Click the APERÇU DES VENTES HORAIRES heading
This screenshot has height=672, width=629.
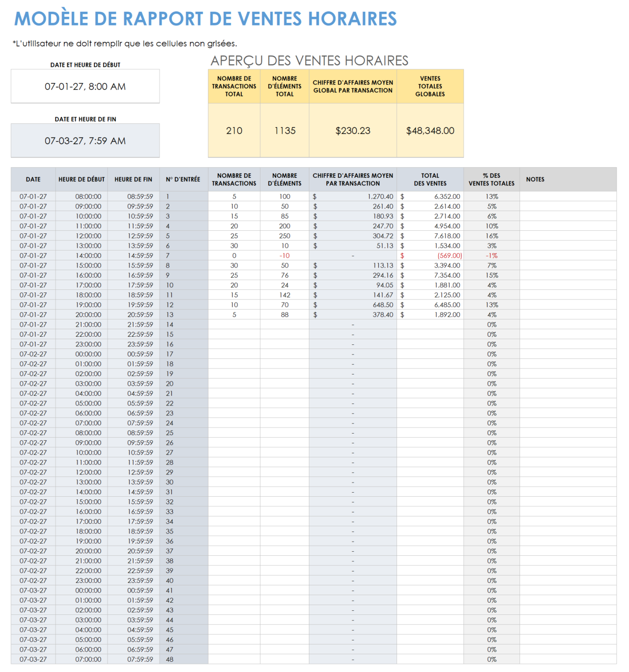[310, 60]
